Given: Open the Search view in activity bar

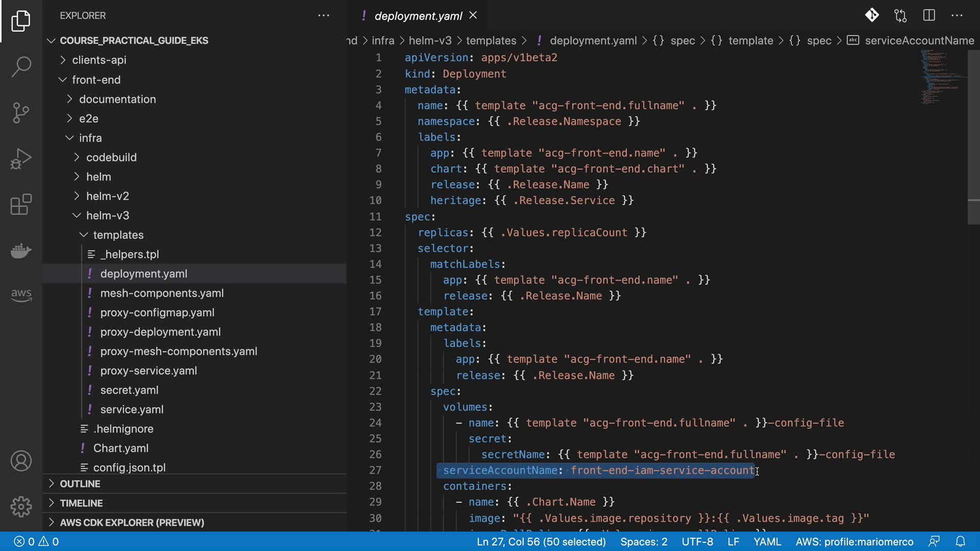Looking at the screenshot, I should point(21,66).
